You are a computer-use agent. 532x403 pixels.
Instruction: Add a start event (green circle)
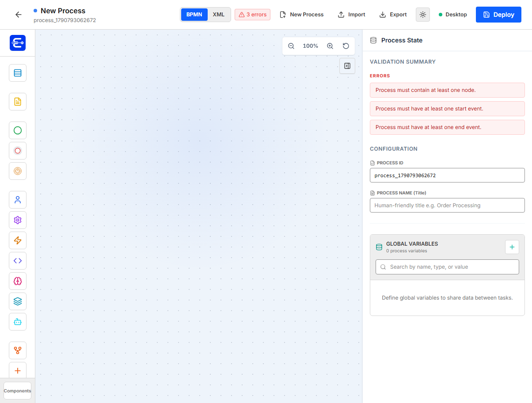[18, 130]
